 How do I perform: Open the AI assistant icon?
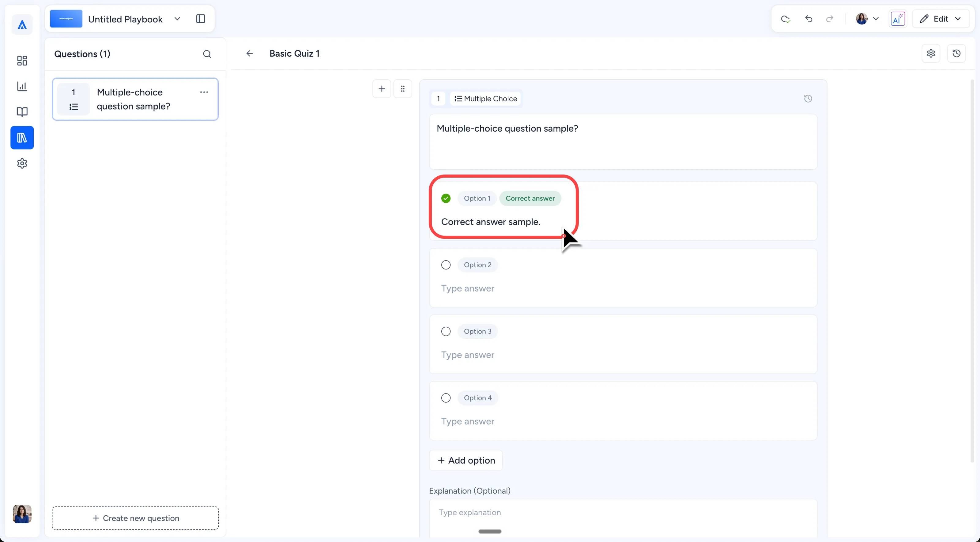pyautogui.click(x=898, y=19)
